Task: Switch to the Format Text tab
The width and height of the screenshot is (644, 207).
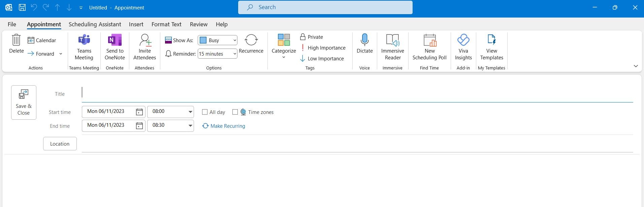Action: pos(166,24)
